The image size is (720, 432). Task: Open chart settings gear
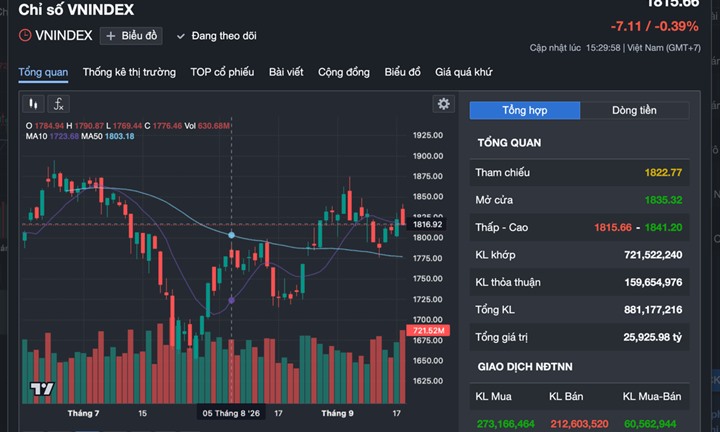click(x=443, y=104)
